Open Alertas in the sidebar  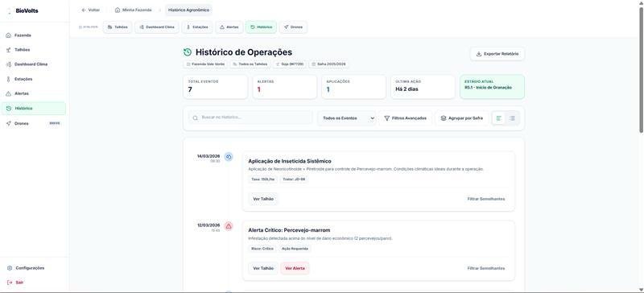tap(33, 93)
